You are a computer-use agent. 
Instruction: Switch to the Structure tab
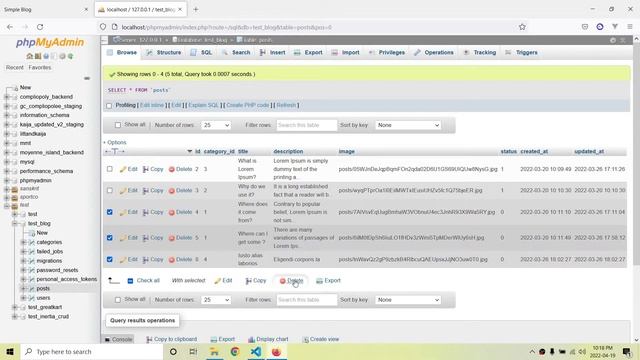[x=164, y=53]
